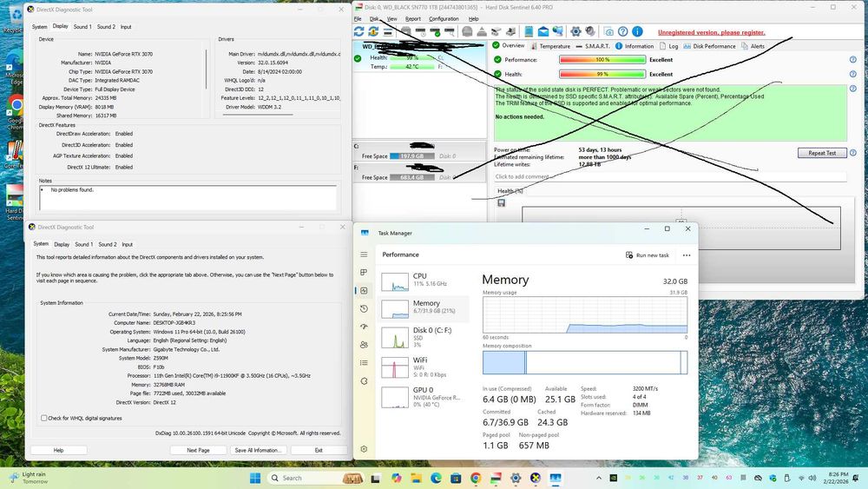Click the Performance 100 % progress bar
This screenshot has width=868, height=489.
602,59
